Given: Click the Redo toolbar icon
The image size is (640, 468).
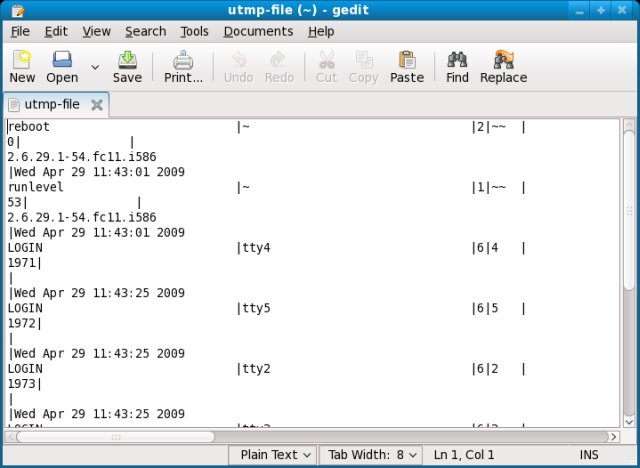Looking at the screenshot, I should [279, 67].
